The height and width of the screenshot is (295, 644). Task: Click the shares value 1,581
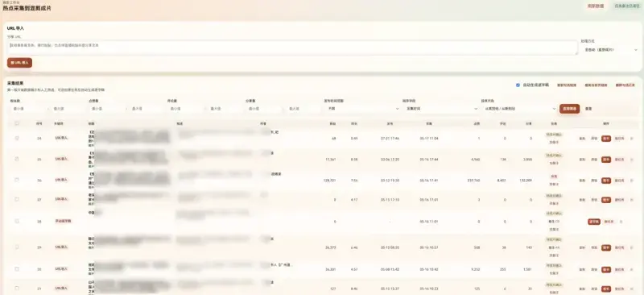[527, 269]
